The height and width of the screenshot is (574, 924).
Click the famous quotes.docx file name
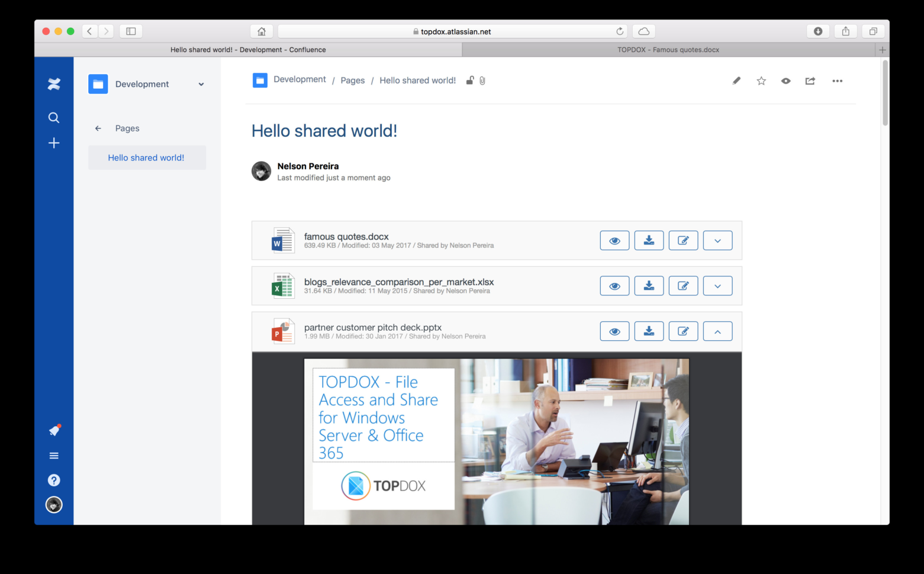tap(346, 237)
